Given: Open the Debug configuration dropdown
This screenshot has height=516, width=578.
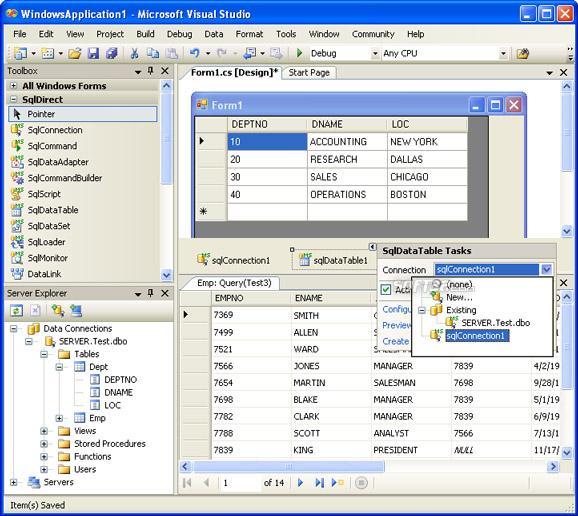Looking at the screenshot, I should point(375,54).
